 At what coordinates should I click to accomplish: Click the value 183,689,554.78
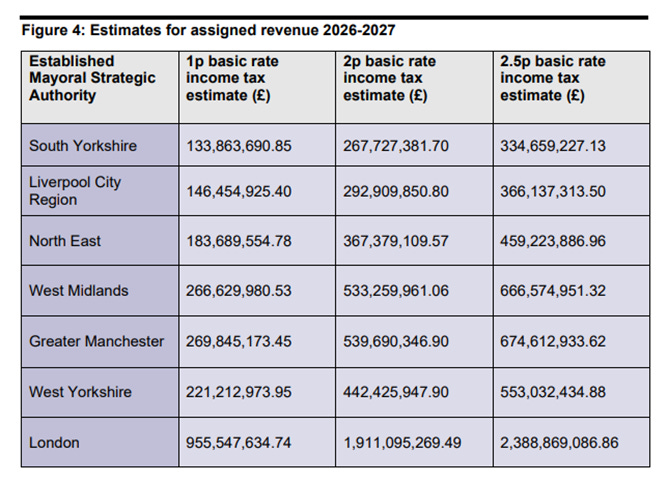[239, 241]
